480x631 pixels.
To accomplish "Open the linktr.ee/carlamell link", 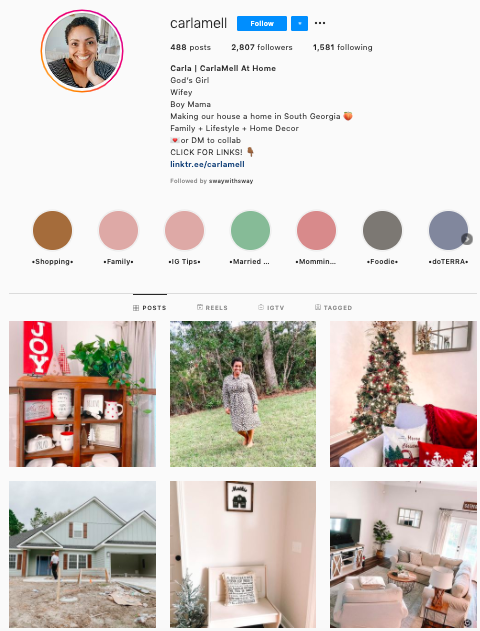I will 207,164.
